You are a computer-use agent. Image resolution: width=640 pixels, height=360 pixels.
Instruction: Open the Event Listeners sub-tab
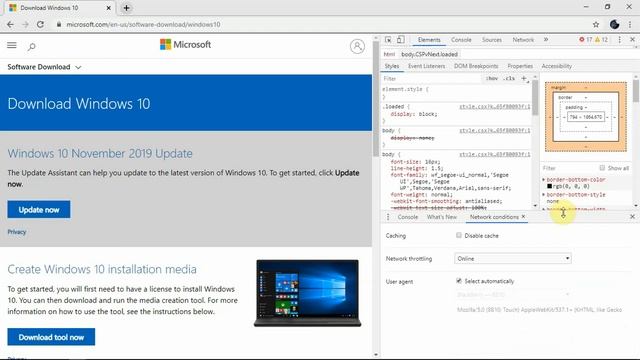(426, 66)
